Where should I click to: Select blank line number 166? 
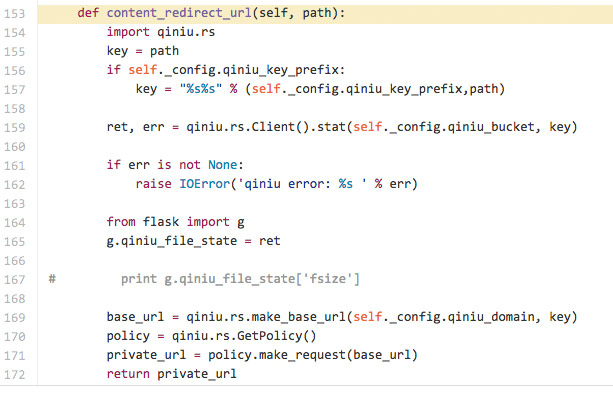tap(14, 261)
